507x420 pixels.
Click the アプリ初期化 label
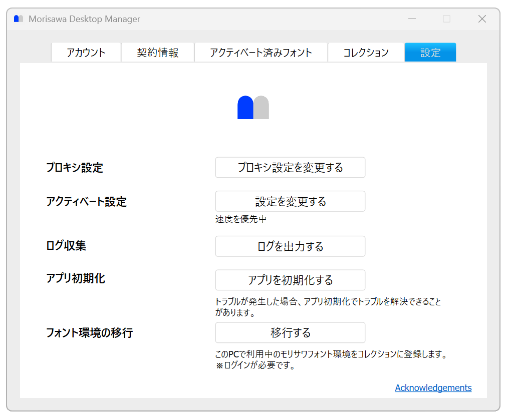(x=76, y=278)
